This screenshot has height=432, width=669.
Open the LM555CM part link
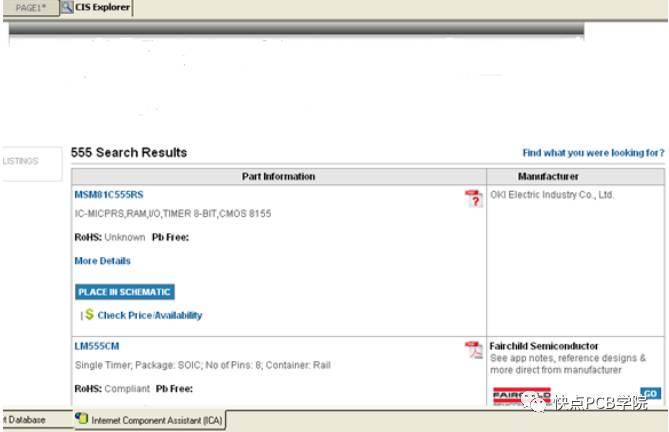click(97, 346)
